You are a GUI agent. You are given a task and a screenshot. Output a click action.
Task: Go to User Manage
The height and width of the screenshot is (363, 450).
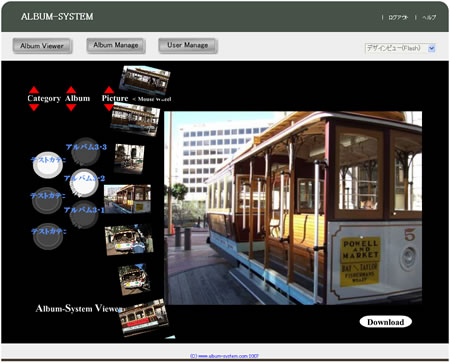(188, 45)
